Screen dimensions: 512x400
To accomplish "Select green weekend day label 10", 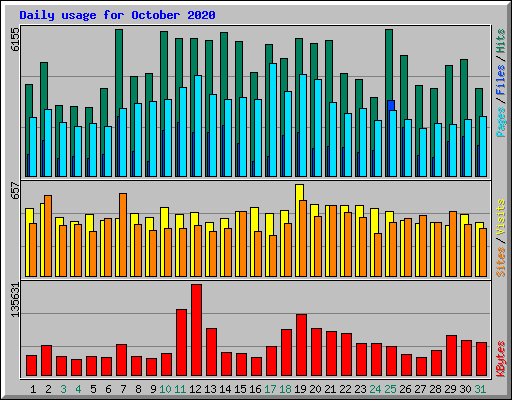I will coord(165,389).
